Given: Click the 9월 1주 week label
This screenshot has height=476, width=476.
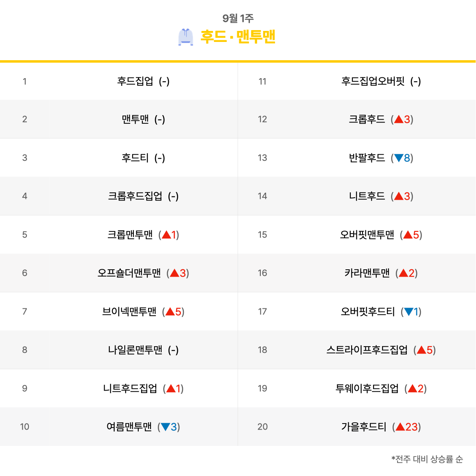Looking at the screenshot, I should point(238,18).
